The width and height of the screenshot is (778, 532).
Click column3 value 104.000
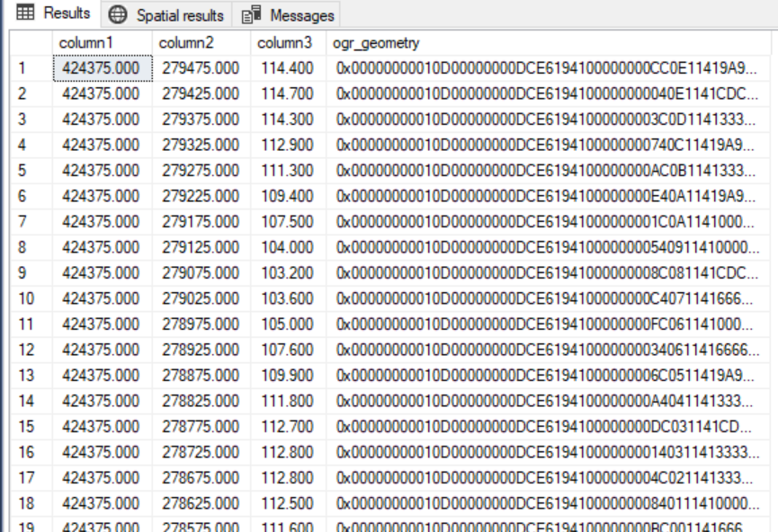click(289, 247)
